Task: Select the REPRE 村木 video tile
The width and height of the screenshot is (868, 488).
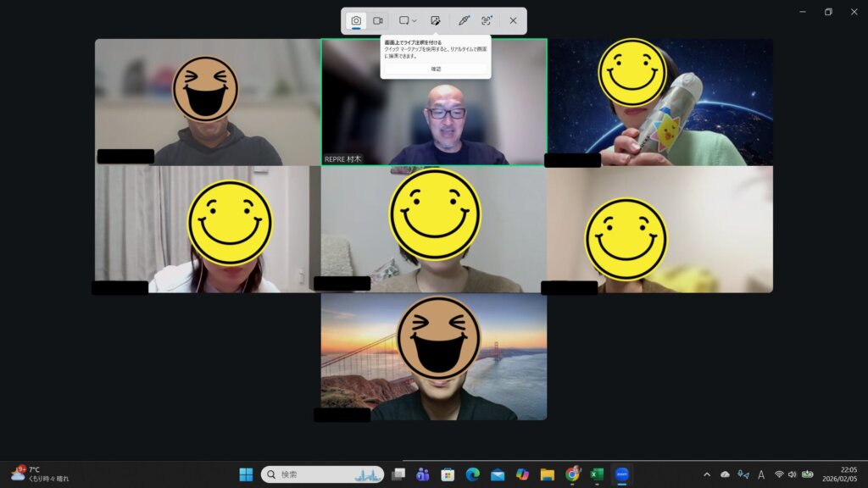Action: pyautogui.click(x=434, y=102)
